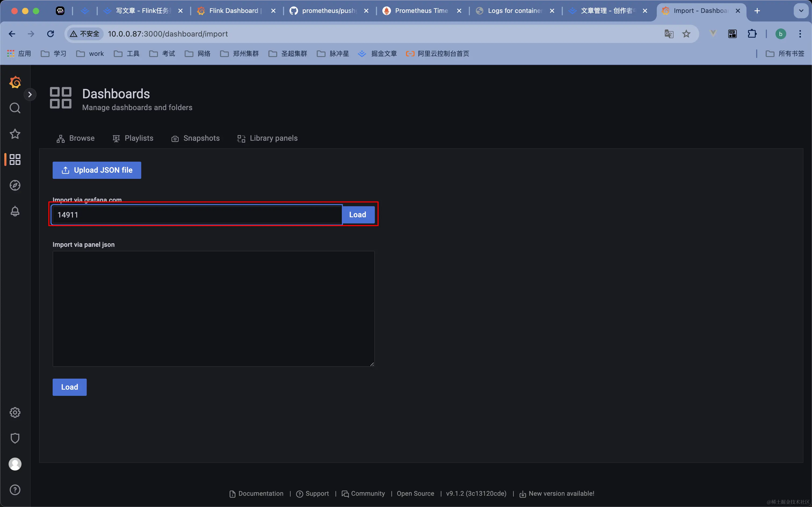Screen dimensions: 812x507
Task: Click the Grafana logo home icon
Action: pyautogui.click(x=15, y=82)
